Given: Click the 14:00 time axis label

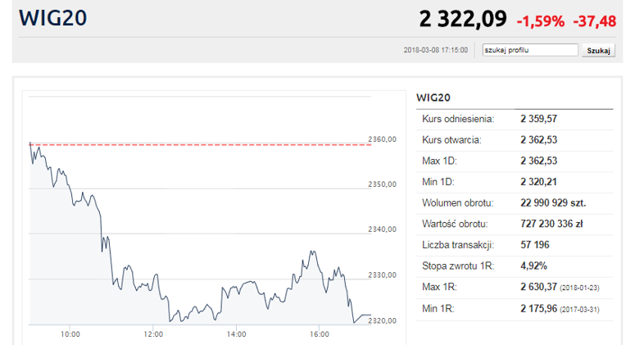Looking at the screenshot, I should 236,334.
